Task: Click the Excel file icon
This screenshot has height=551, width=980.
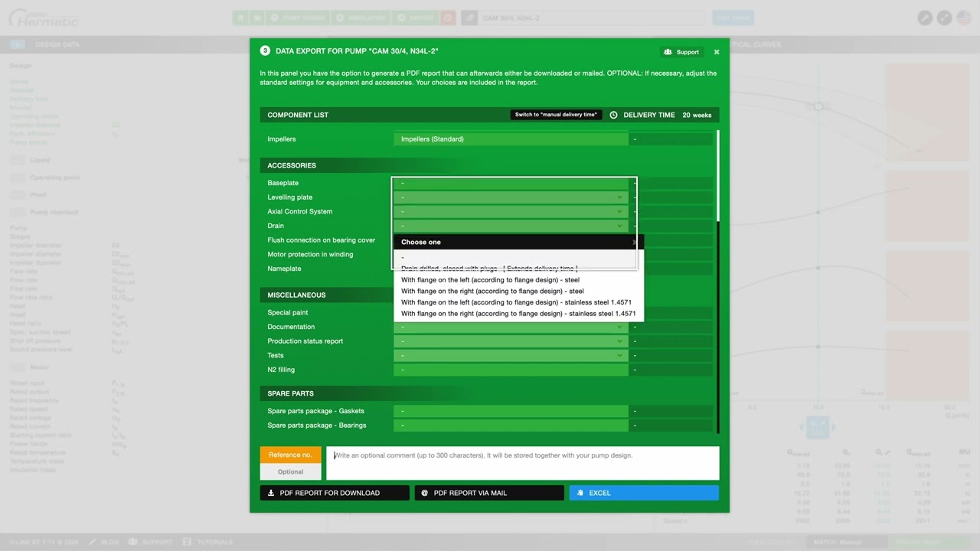Action: point(580,493)
